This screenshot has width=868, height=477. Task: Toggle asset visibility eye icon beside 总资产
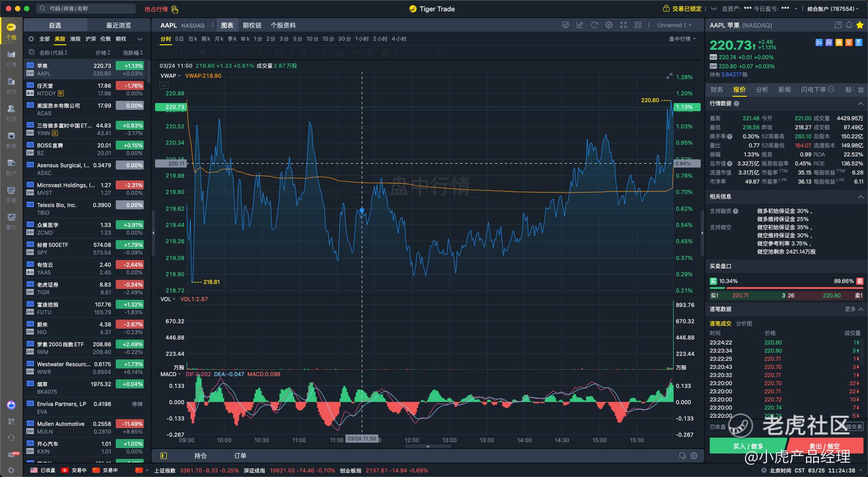(x=714, y=9)
